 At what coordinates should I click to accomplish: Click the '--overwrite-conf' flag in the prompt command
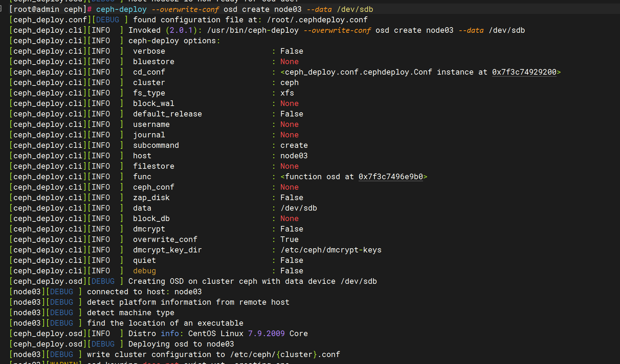186,9
